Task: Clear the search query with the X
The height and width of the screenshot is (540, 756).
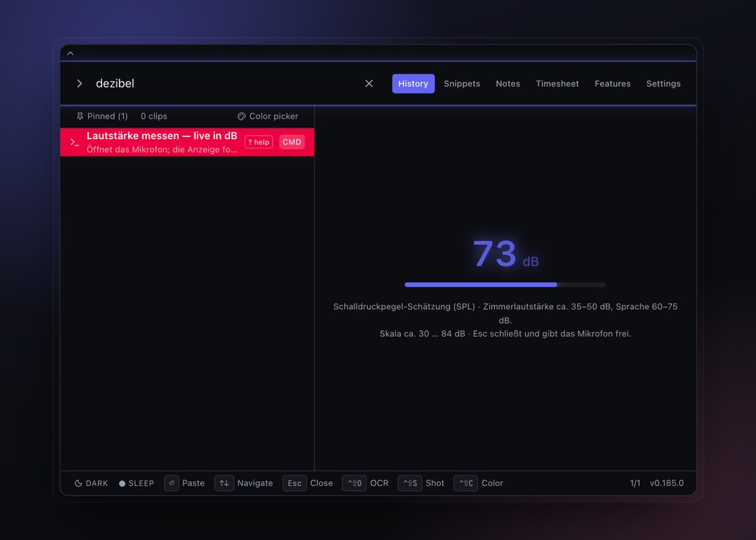Action: tap(369, 84)
